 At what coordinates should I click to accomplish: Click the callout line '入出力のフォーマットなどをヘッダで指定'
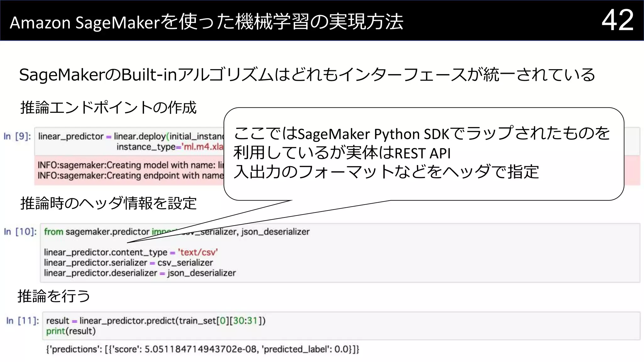[386, 172]
